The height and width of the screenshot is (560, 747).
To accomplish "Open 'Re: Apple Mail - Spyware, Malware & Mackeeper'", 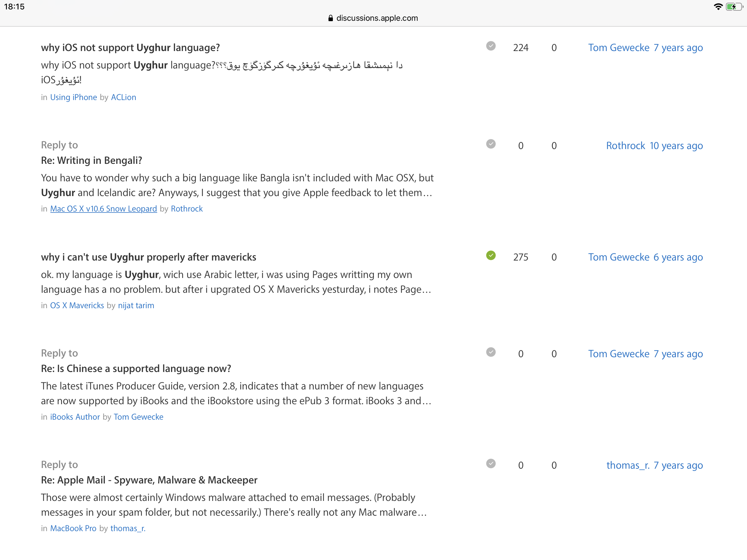I will [149, 480].
